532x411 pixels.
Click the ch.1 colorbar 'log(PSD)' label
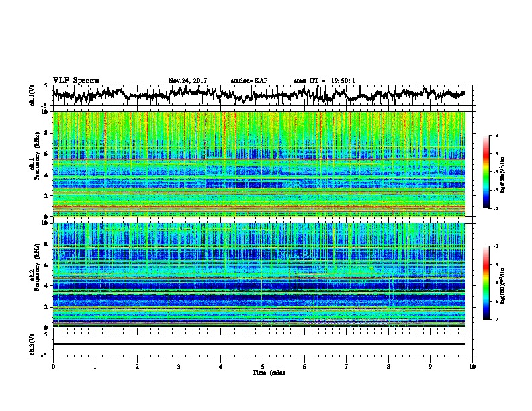pyautogui.click(x=503, y=175)
